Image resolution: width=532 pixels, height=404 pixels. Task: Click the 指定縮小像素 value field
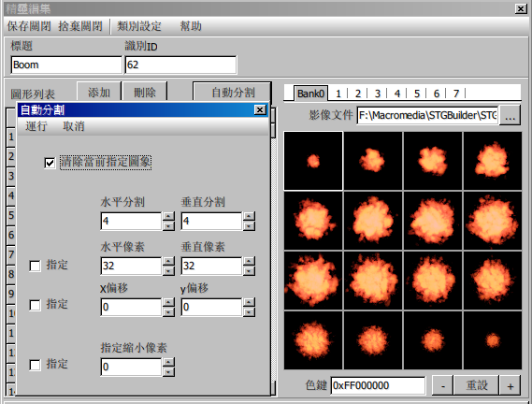pyautogui.click(x=131, y=367)
